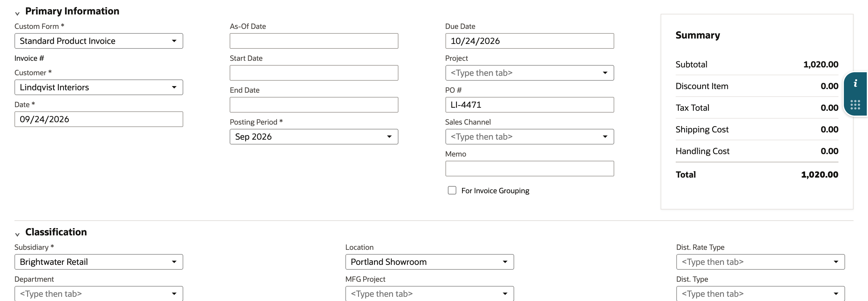
Task: Collapse the Primary Information section
Action: point(17,14)
